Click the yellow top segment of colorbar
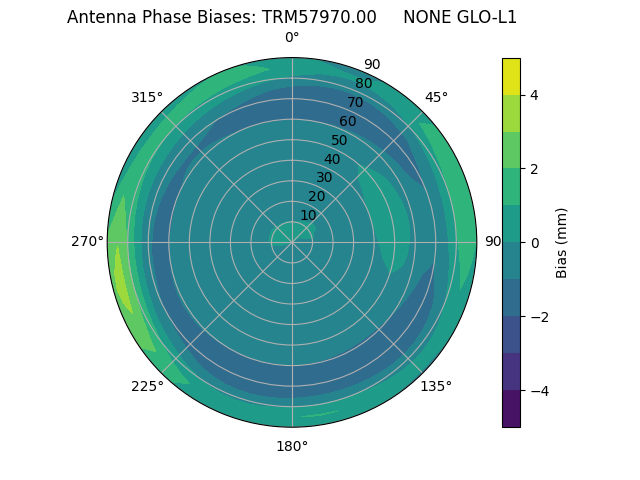Viewport: 640px width, 480px height. click(x=511, y=76)
